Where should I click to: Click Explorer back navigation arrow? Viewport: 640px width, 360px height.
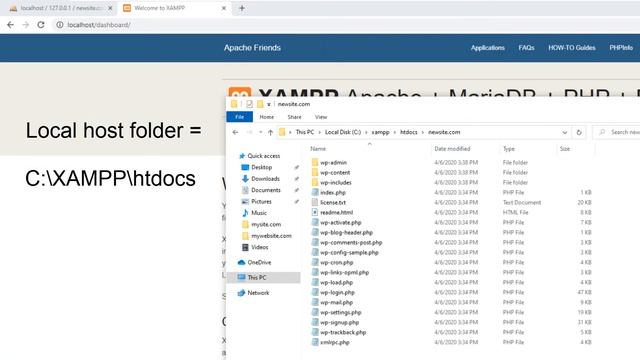click(235, 132)
